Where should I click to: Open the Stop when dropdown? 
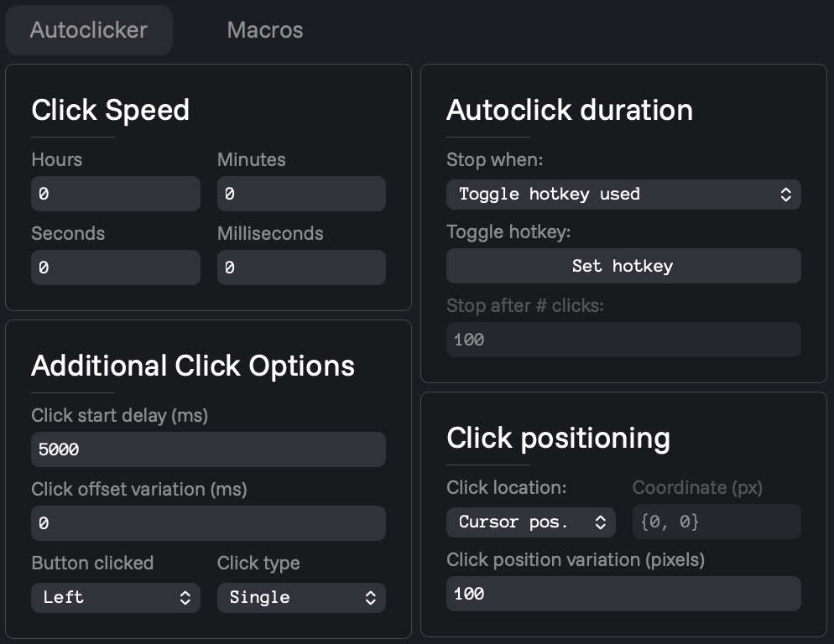(x=623, y=195)
